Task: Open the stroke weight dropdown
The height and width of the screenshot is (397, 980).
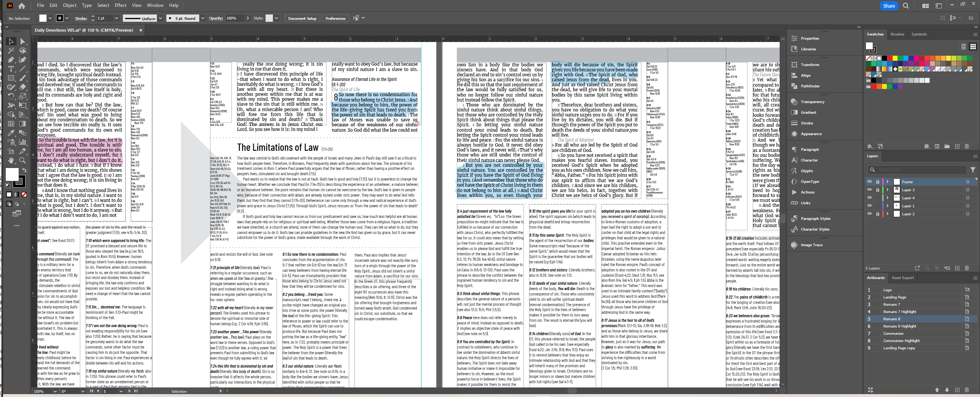Action: [116, 18]
